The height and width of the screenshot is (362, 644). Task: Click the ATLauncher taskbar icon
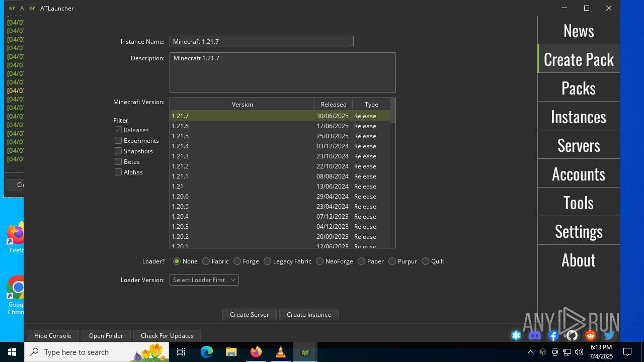(x=305, y=352)
